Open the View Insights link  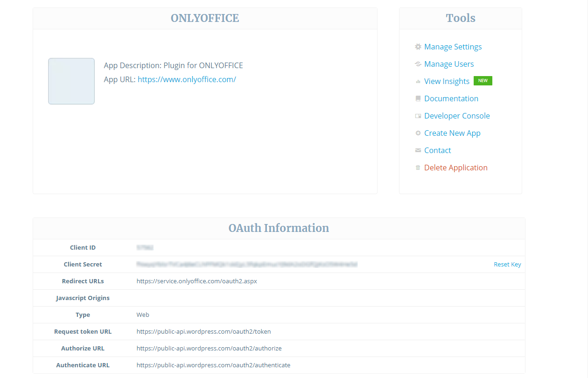point(447,81)
